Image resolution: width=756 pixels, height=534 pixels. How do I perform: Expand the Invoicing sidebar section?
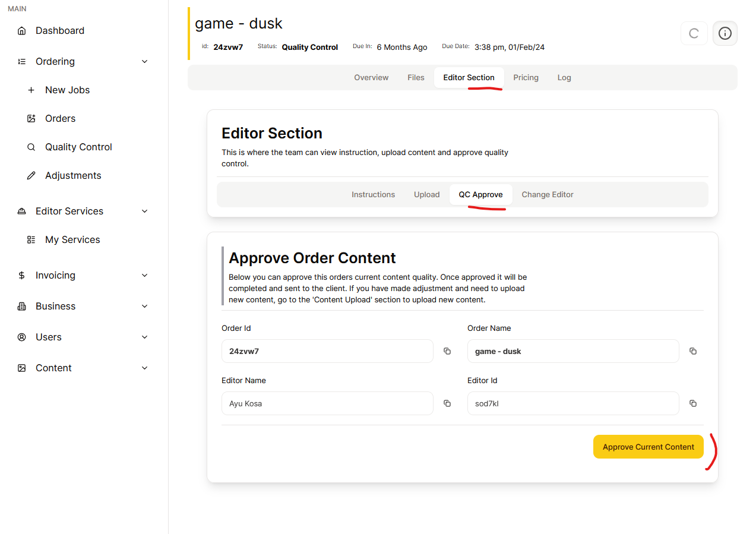tap(144, 276)
